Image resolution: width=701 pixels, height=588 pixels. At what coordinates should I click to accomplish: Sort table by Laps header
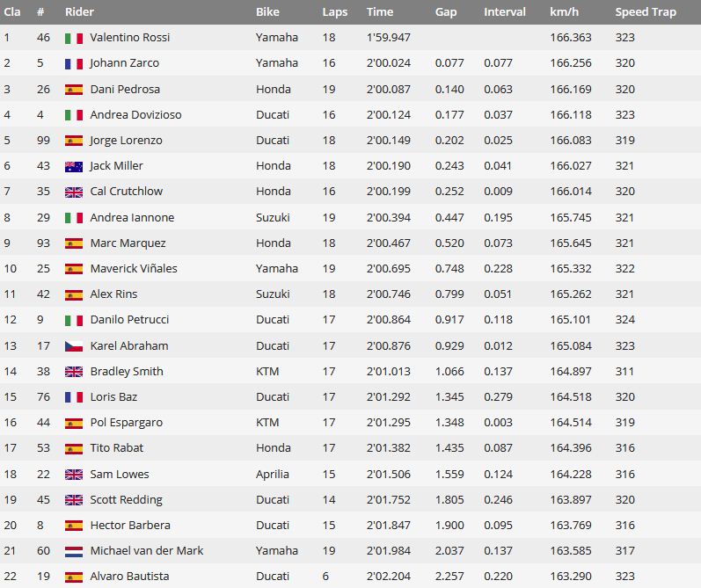coord(335,12)
